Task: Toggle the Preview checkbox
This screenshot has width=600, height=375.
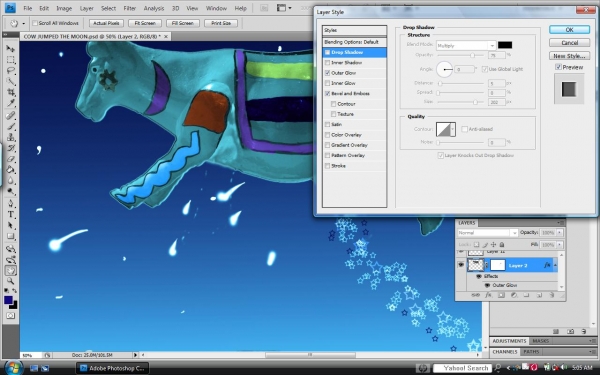Action: [x=558, y=67]
